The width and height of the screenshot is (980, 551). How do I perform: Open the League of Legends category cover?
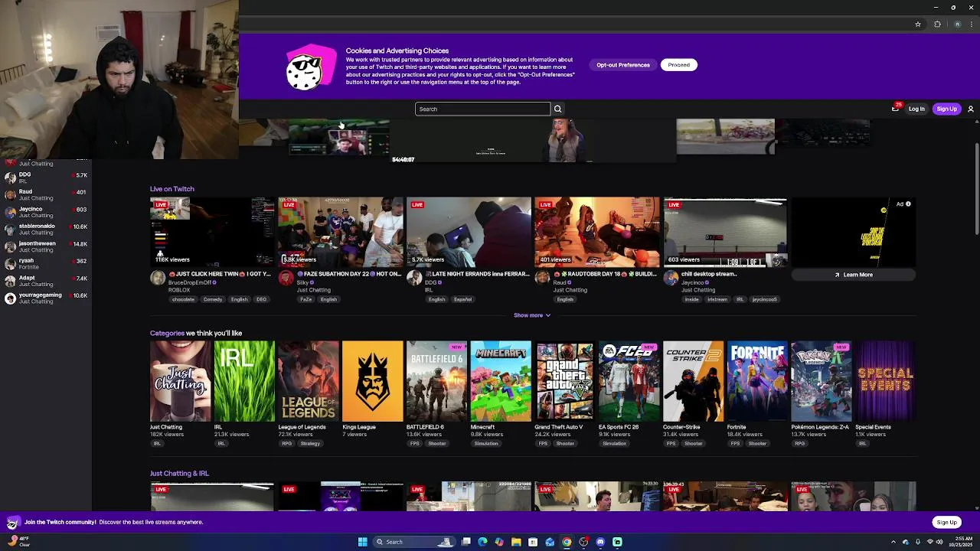[x=309, y=381]
